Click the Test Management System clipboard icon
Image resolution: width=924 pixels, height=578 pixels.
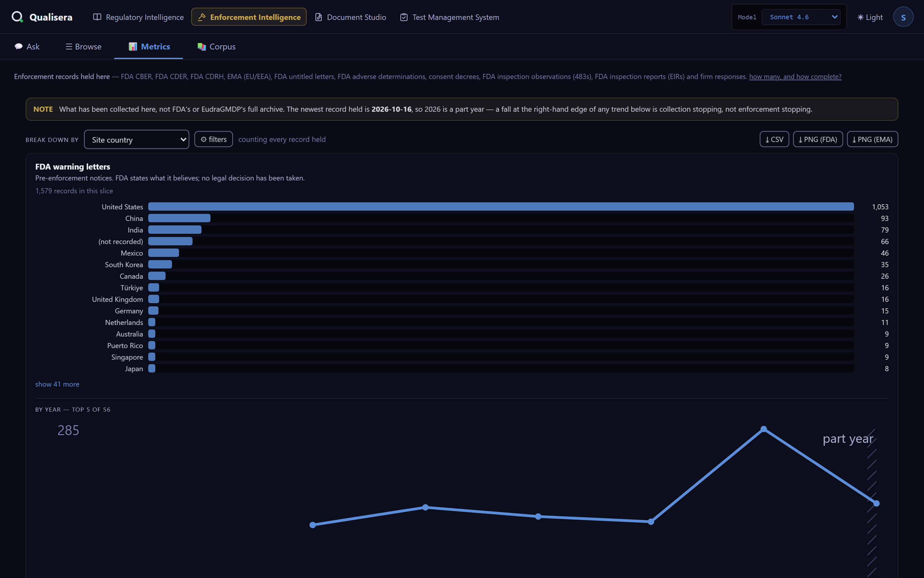pyautogui.click(x=404, y=17)
